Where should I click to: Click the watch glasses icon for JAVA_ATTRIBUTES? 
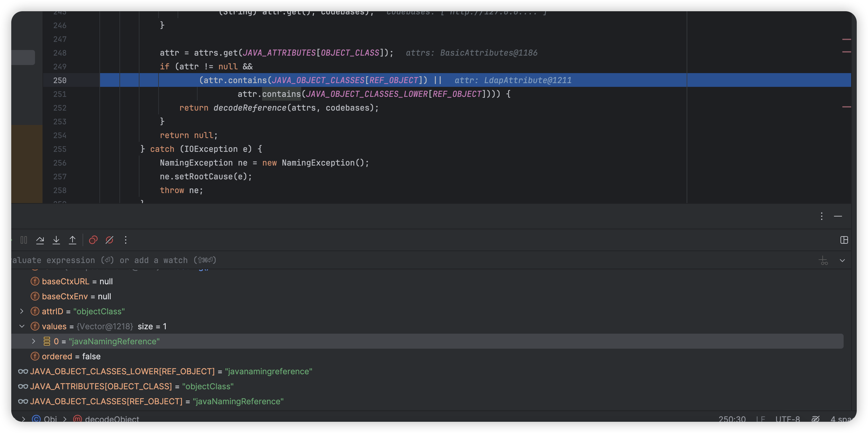point(23,386)
